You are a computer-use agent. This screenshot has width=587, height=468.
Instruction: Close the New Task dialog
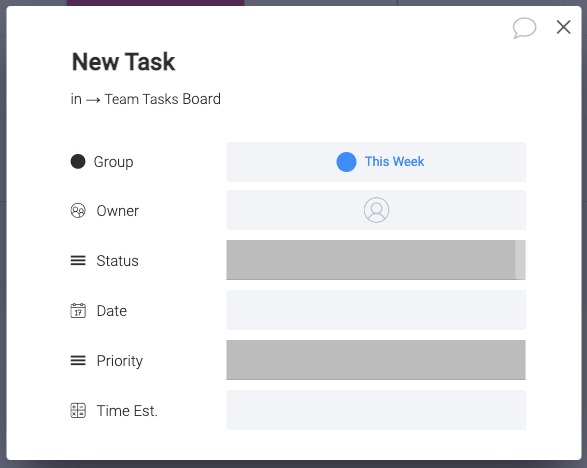point(563,27)
